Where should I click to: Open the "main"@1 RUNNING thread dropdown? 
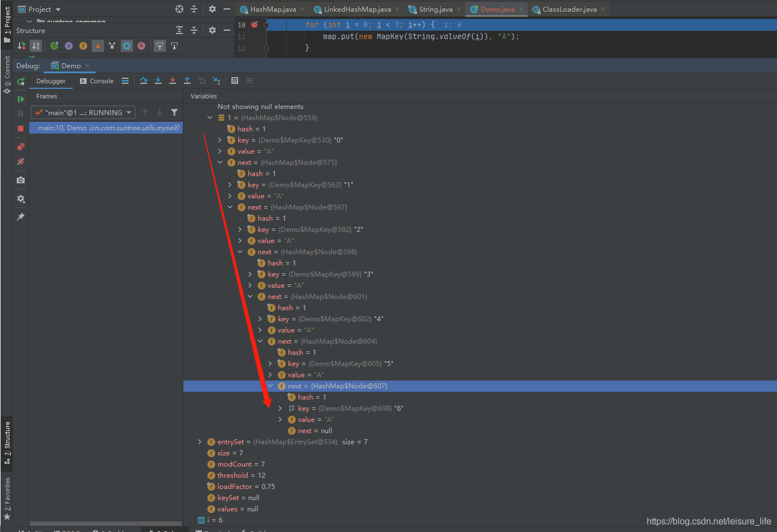click(83, 112)
